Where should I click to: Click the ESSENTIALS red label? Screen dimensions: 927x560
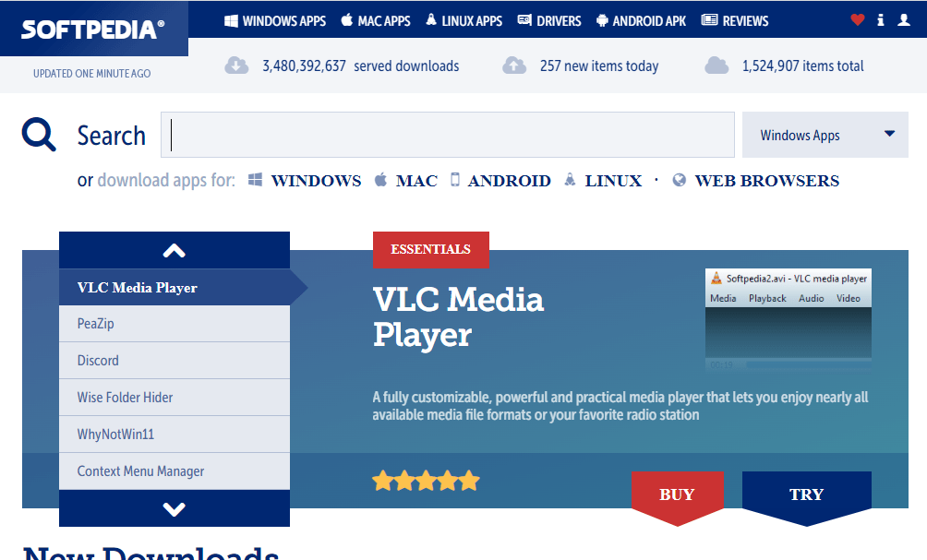click(431, 249)
